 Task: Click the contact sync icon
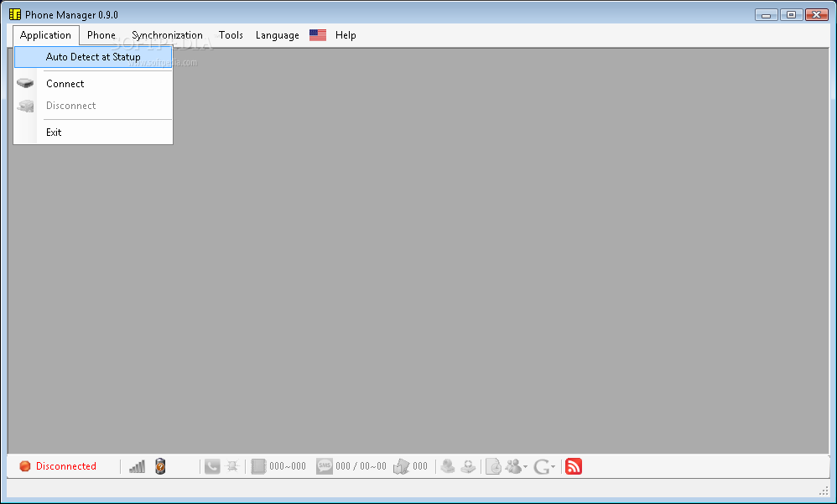coord(468,466)
